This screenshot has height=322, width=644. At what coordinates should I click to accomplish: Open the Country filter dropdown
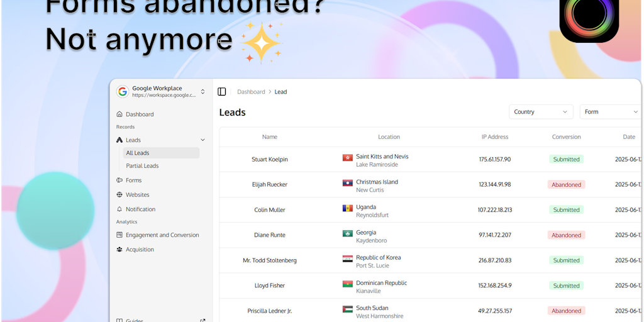point(541,112)
